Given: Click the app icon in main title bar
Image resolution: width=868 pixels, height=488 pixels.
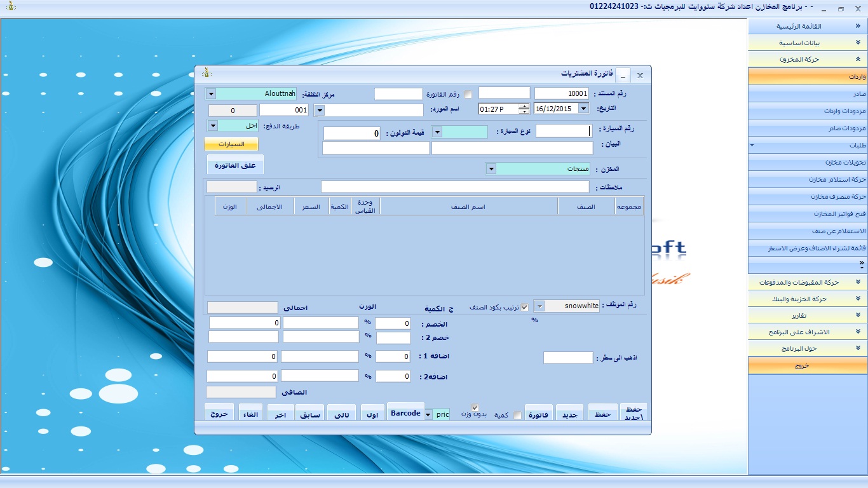Looking at the screenshot, I should pyautogui.click(x=10, y=7).
